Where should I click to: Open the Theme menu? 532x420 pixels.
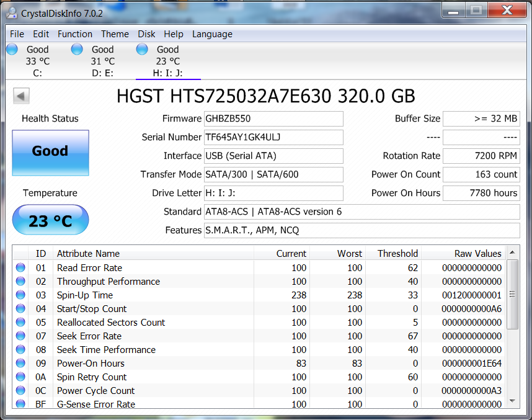tap(115, 34)
